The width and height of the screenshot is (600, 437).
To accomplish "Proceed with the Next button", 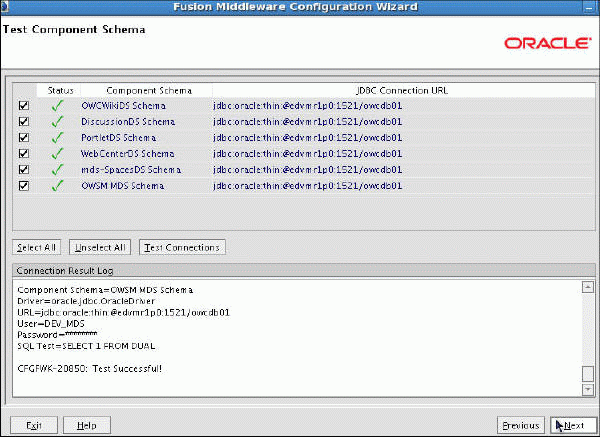I will [573, 426].
